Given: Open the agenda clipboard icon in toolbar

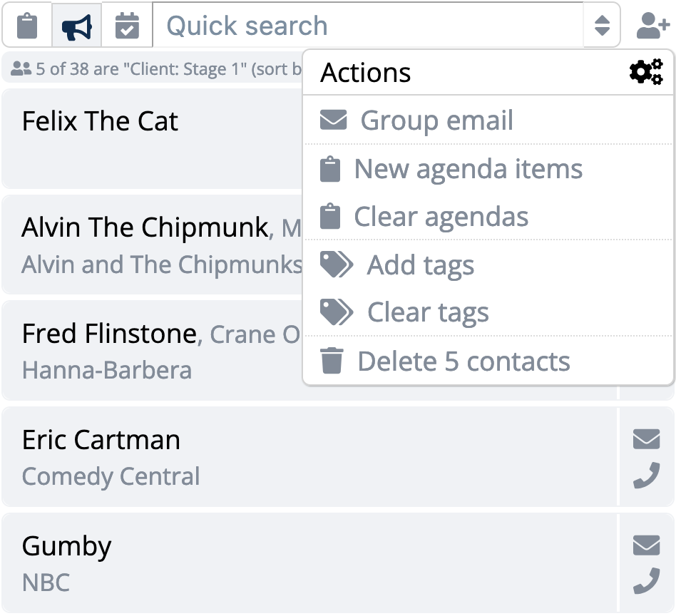Looking at the screenshot, I should (27, 26).
